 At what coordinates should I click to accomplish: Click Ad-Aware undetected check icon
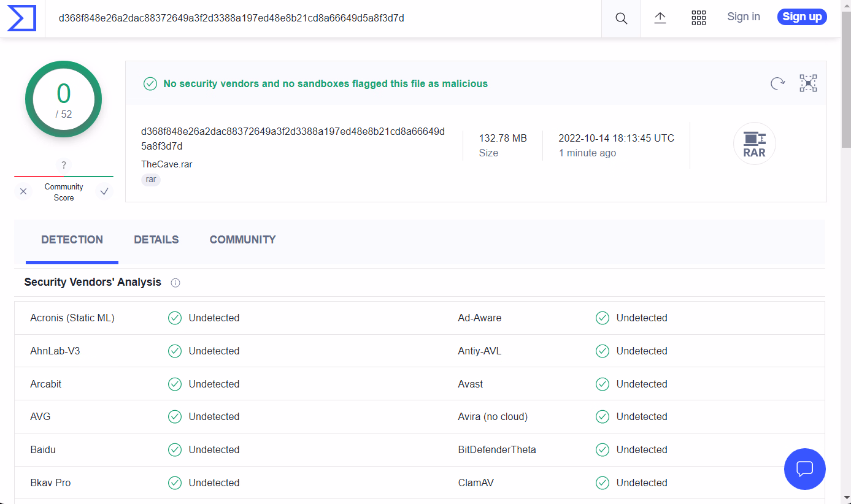click(603, 318)
